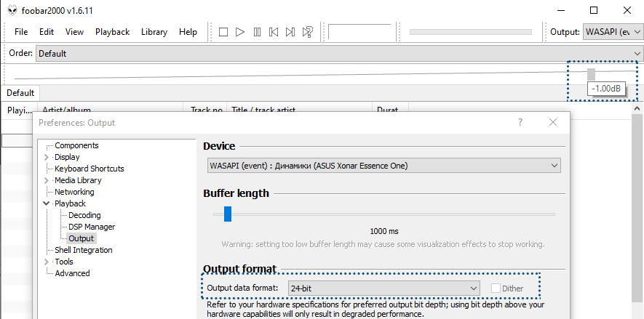Open the WASAPI Device dropdown
The height and width of the screenshot is (319, 644).
point(384,166)
